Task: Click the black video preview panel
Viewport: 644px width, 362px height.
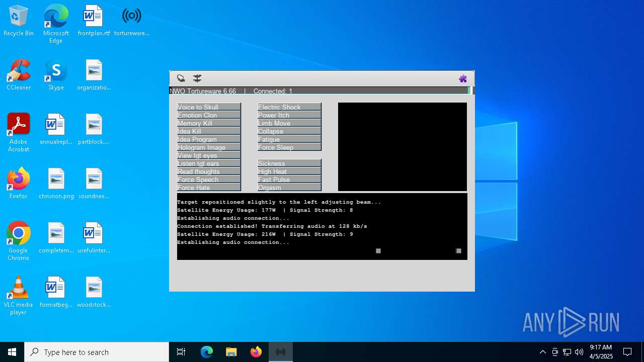Action: (403, 147)
